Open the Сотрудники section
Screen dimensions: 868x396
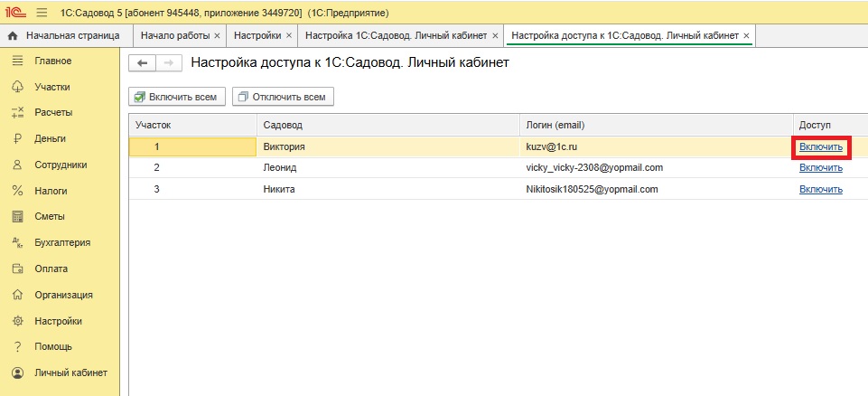(61, 165)
